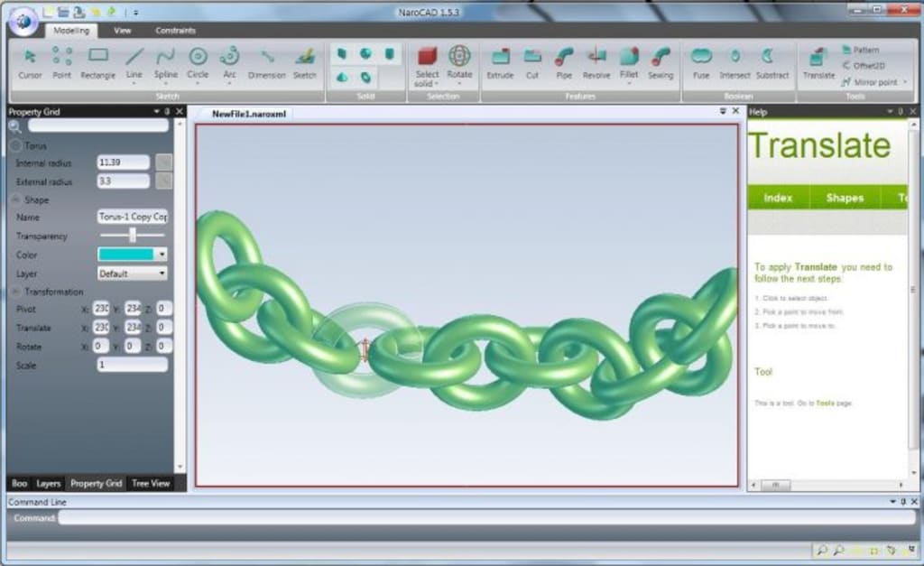Select the Cut feature
Viewport: 924px width, 566px height.
532,64
